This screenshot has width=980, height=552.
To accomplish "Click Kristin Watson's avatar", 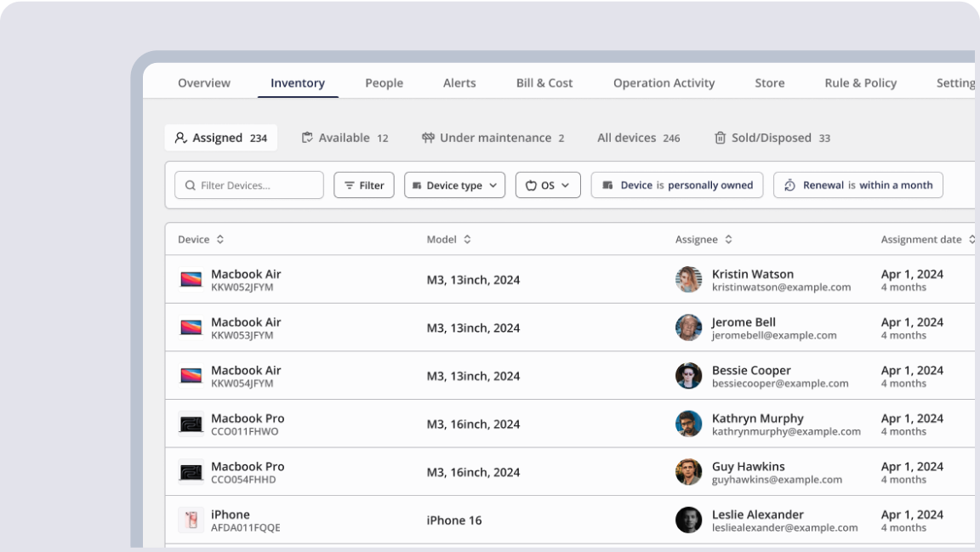I will click(x=688, y=280).
